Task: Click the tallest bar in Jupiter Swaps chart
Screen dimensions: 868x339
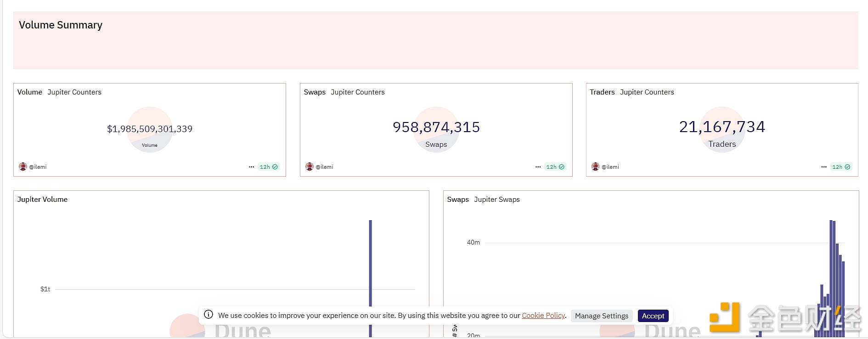Action: (x=831, y=278)
